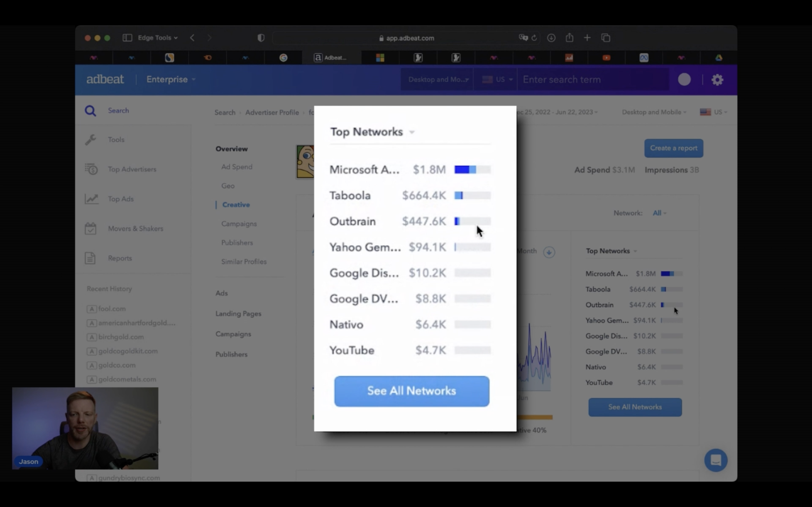Select the Creative section in Overview menu
The width and height of the screenshot is (812, 507).
pos(236,205)
